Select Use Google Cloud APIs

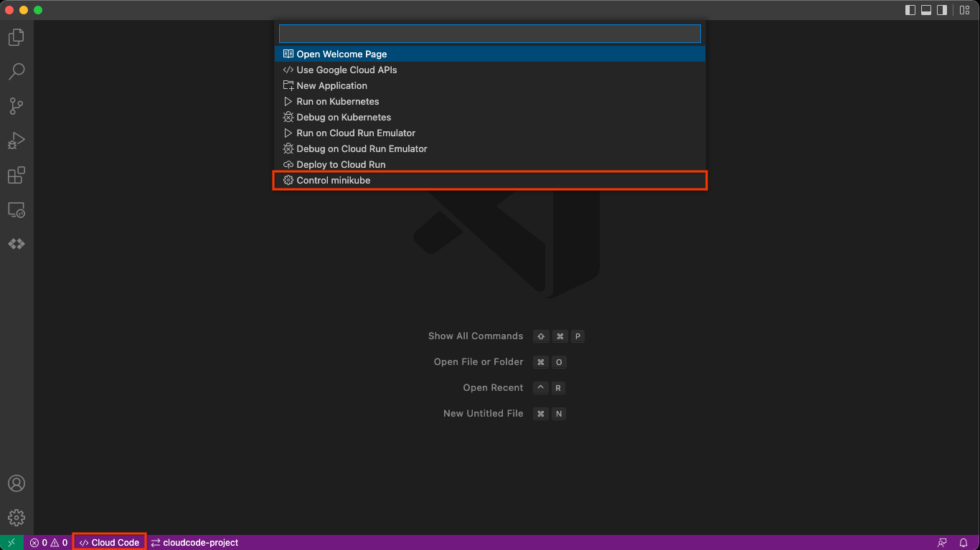490,70
